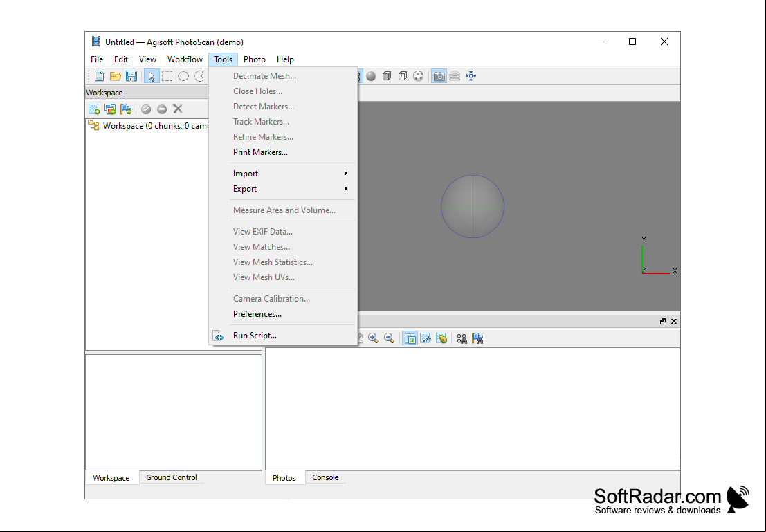The height and width of the screenshot is (532, 766).
Task: Click the View Matches... entry
Action: point(283,247)
